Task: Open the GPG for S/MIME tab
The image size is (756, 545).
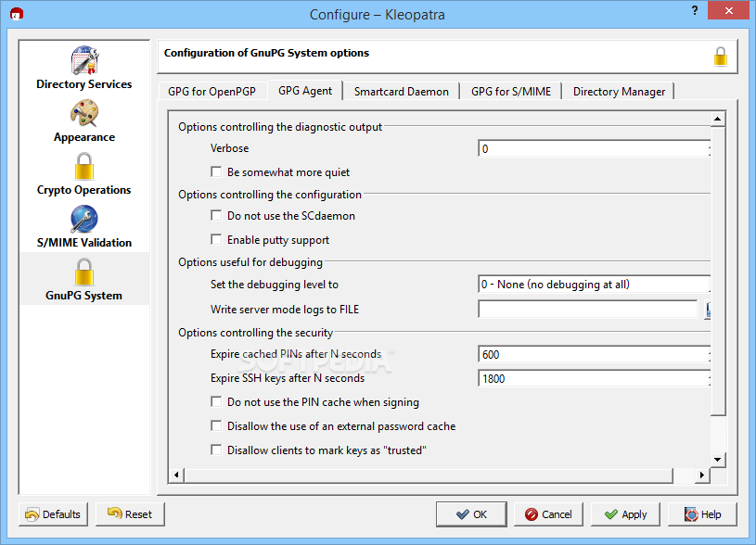Action: click(x=510, y=92)
